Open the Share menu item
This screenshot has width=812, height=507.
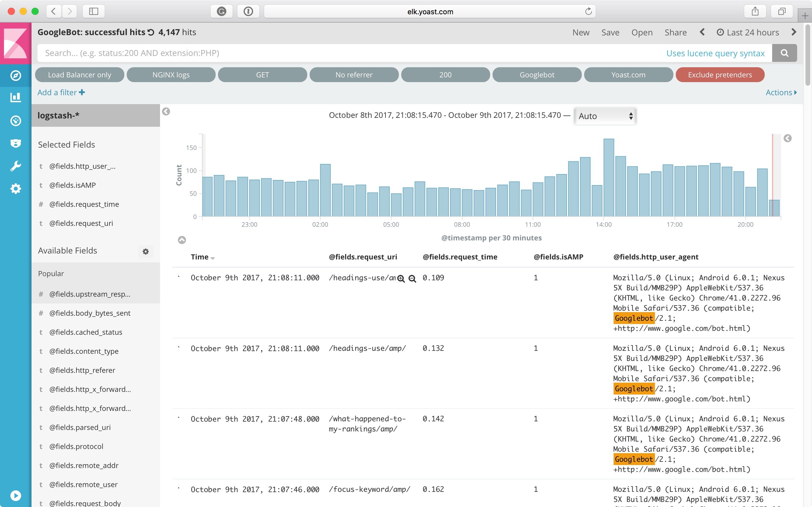(675, 32)
